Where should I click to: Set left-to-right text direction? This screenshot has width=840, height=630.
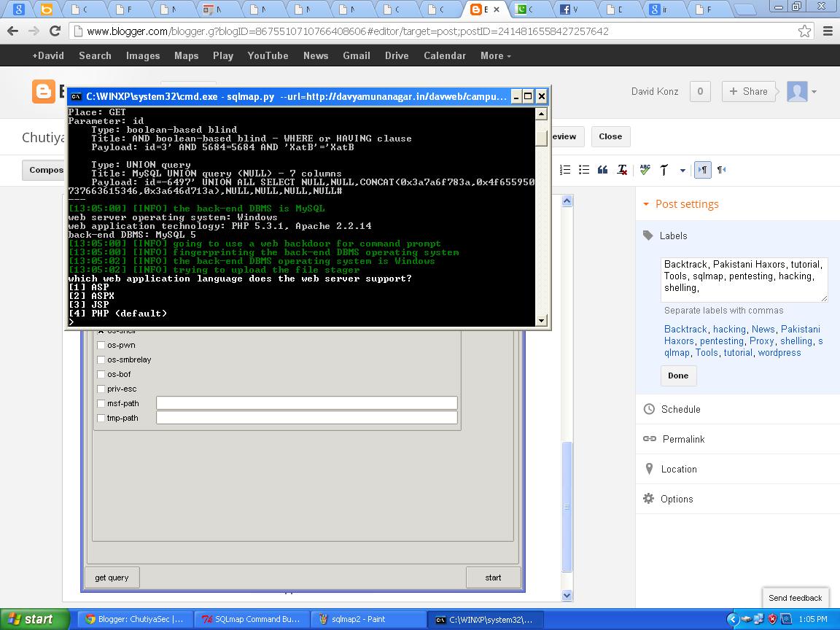tap(703, 170)
